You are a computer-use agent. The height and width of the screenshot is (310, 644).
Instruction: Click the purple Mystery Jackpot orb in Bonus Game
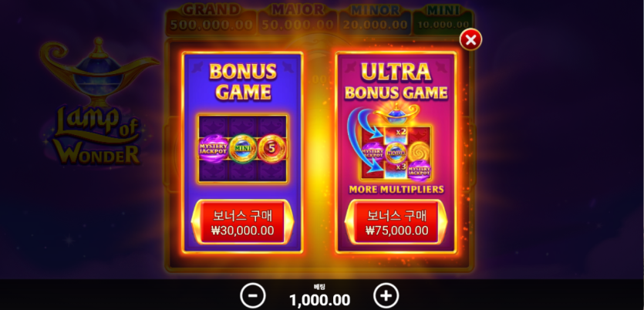click(214, 149)
